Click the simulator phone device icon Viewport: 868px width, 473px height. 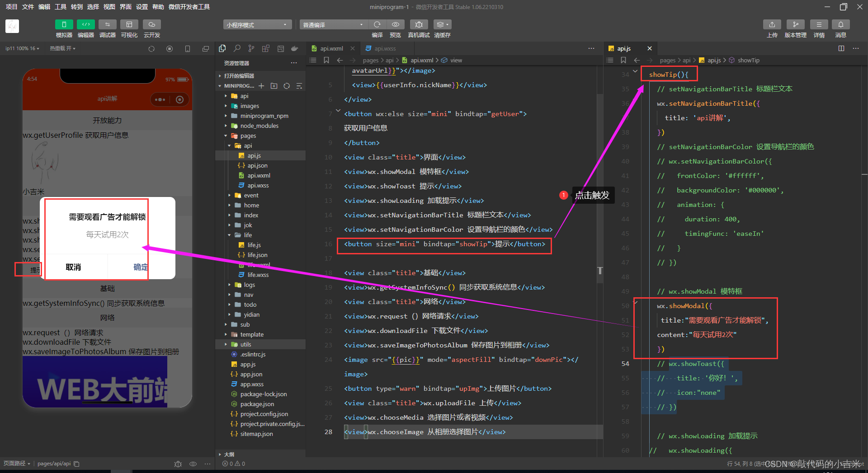pos(188,49)
